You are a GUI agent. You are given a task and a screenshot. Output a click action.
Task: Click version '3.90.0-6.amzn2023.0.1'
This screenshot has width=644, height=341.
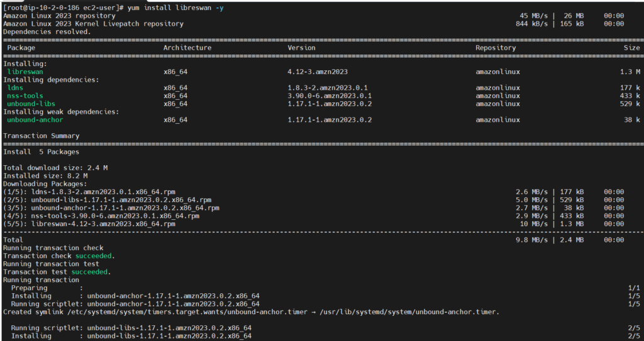(330, 95)
